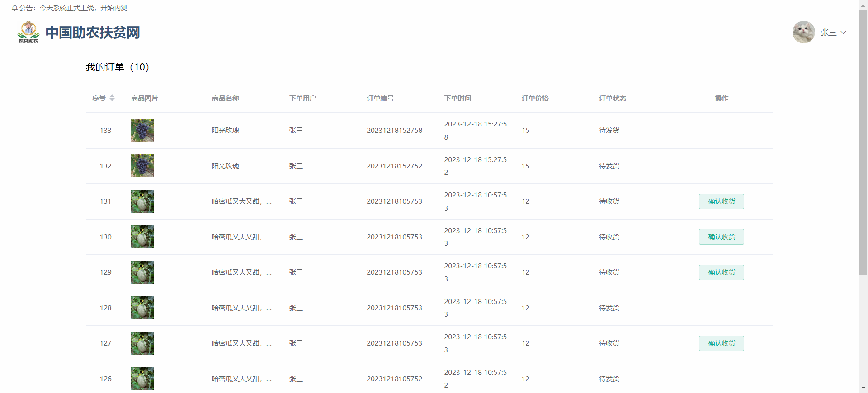Click the 商品名称 column header
The height and width of the screenshot is (393, 868).
pos(226,98)
